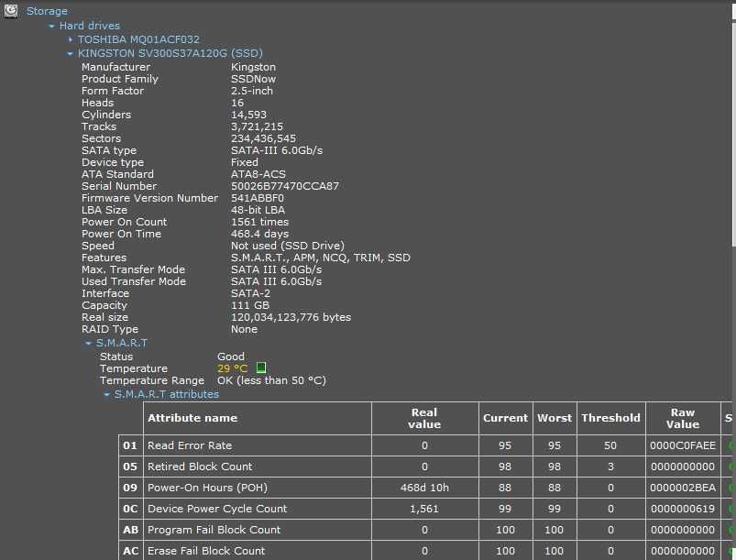
Task: Click raw value 0000000619
Action: 683,509
